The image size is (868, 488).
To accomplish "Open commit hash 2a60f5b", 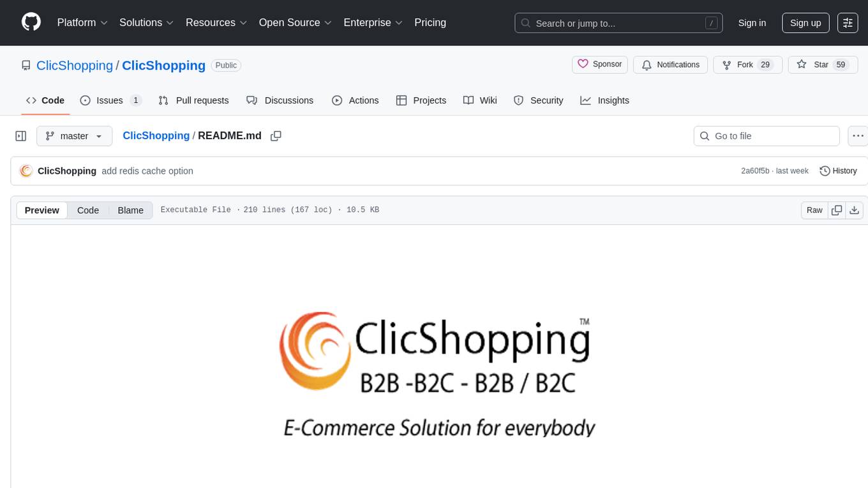I will 755,171.
